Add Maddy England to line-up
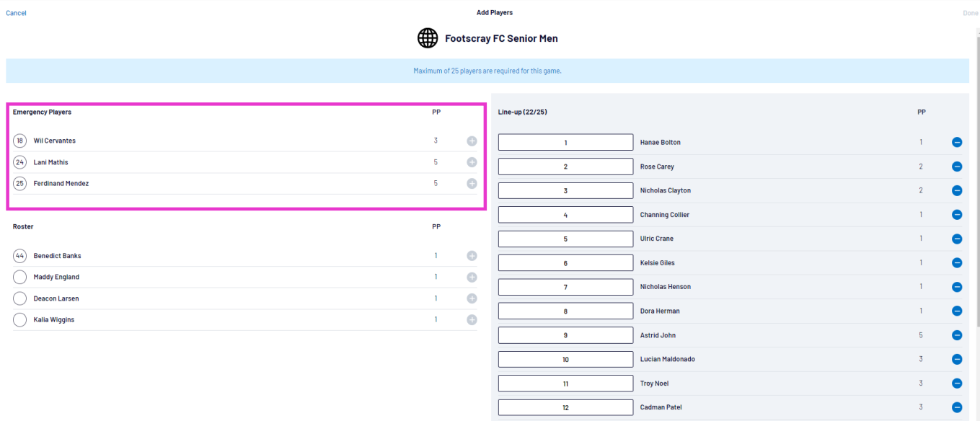This screenshot has width=980, height=421. pyautogui.click(x=472, y=277)
